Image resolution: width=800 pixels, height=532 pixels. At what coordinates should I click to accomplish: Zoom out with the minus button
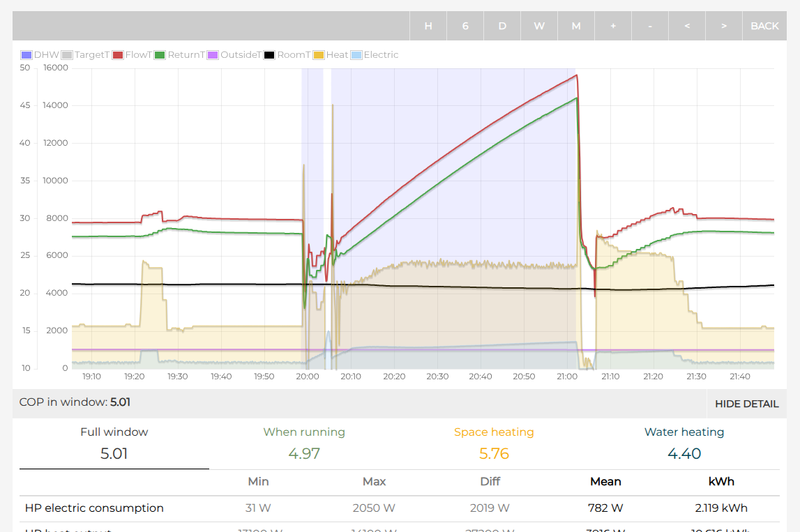click(x=650, y=26)
